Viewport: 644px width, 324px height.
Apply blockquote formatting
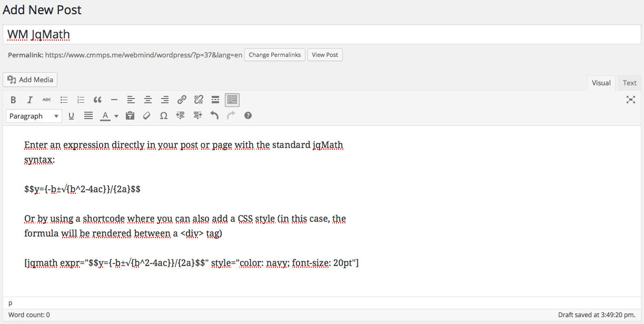pyautogui.click(x=97, y=100)
